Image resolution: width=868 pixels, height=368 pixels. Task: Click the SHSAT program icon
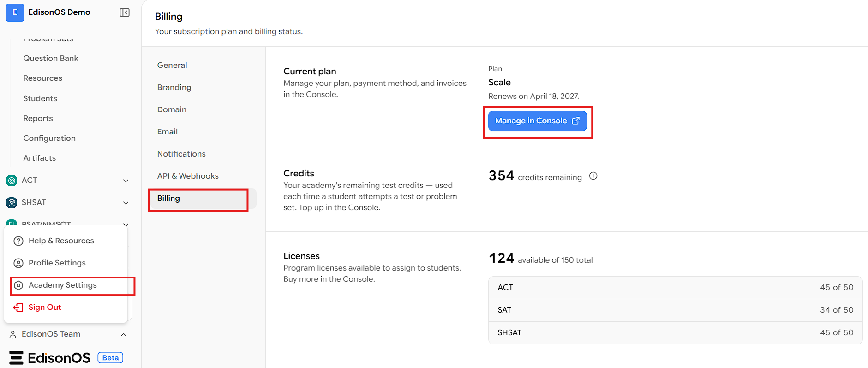pyautogui.click(x=12, y=203)
